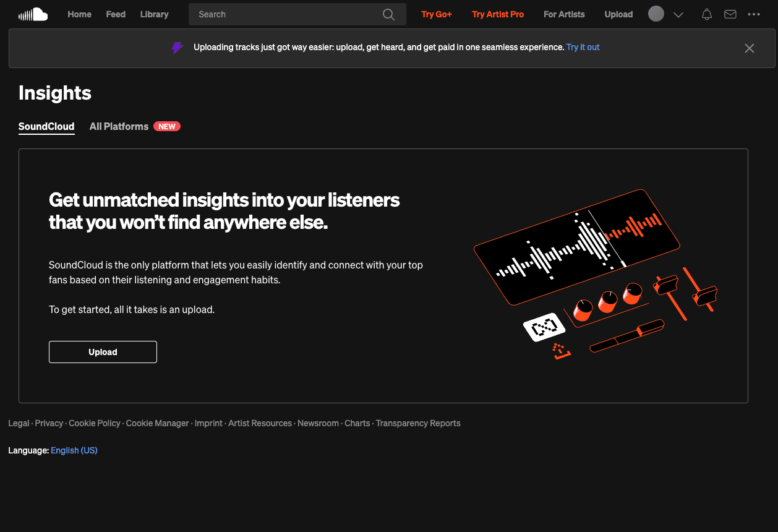Click Upload in the top navigation

pos(618,14)
